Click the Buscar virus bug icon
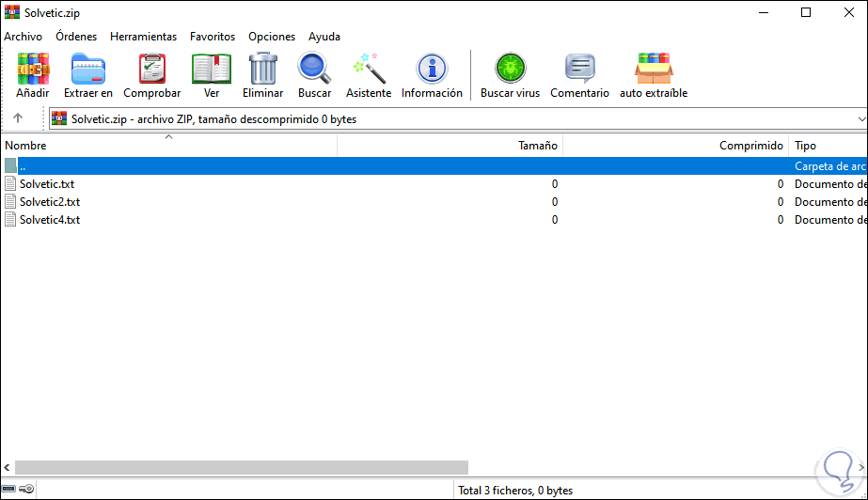Screen dimensions: 868x500 pos(510,69)
